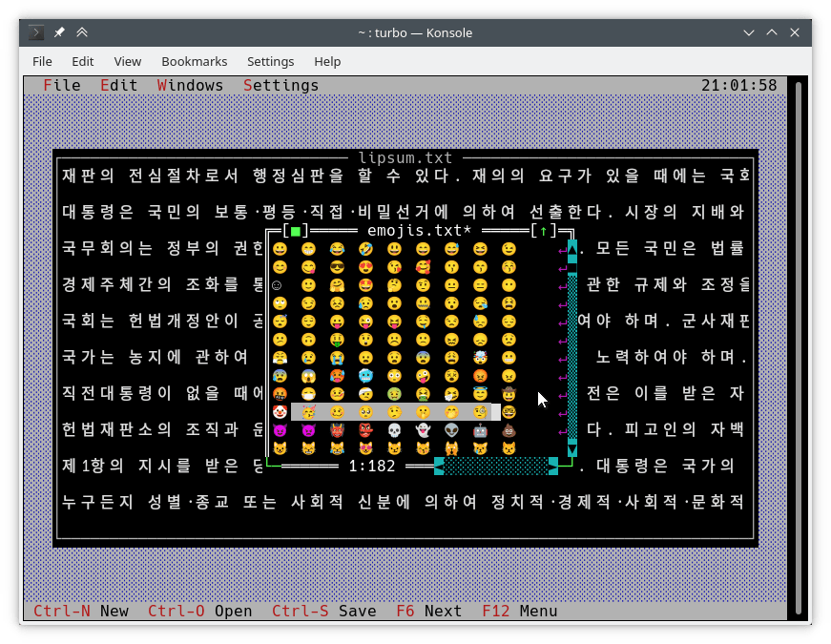This screenshot has height=644, width=831.
Task: Zoom the emojis.txt window with the up-arrow icon
Action: 544,231
